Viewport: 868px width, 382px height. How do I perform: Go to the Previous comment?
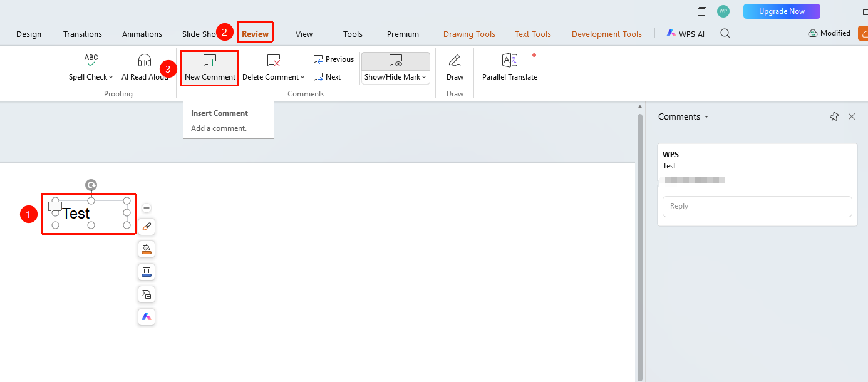[334, 59]
